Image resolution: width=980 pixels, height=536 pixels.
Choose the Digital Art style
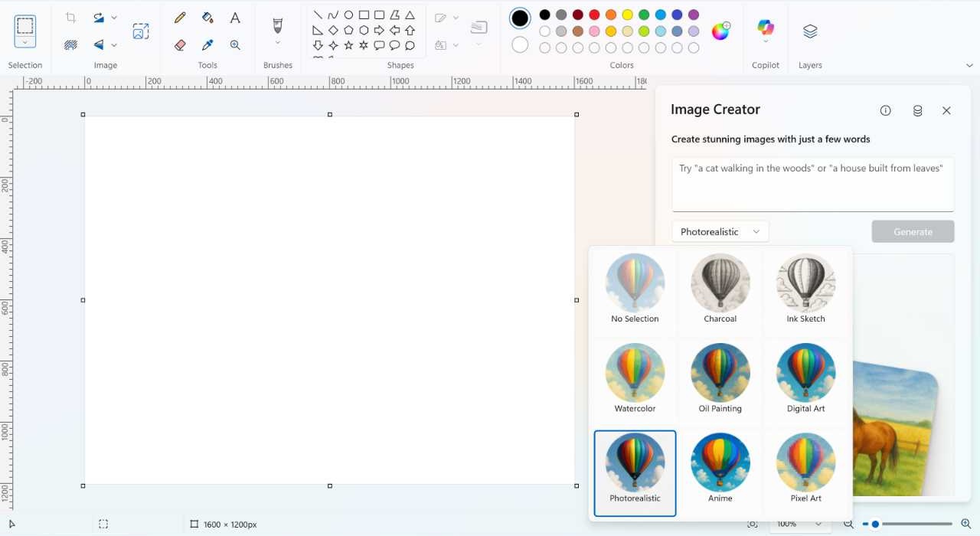tap(805, 380)
